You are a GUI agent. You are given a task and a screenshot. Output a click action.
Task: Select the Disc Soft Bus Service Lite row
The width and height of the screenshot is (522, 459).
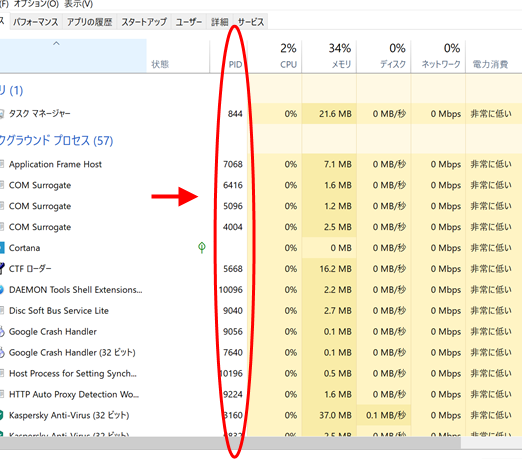261,311
